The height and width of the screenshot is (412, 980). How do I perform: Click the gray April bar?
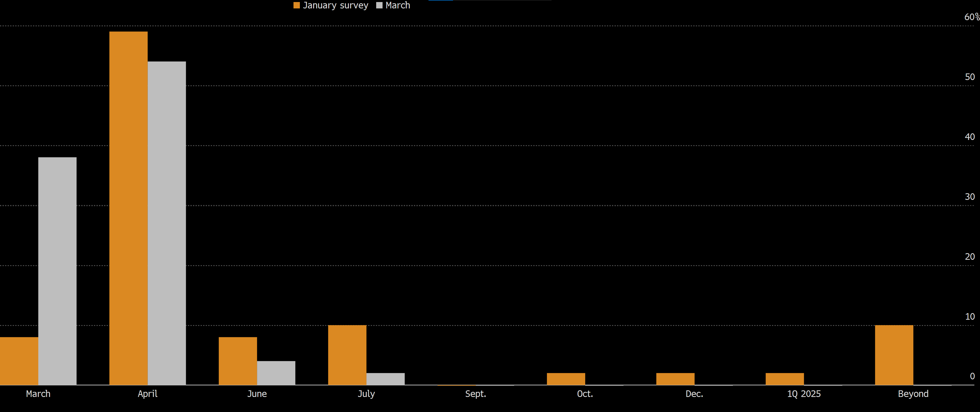tap(167, 223)
